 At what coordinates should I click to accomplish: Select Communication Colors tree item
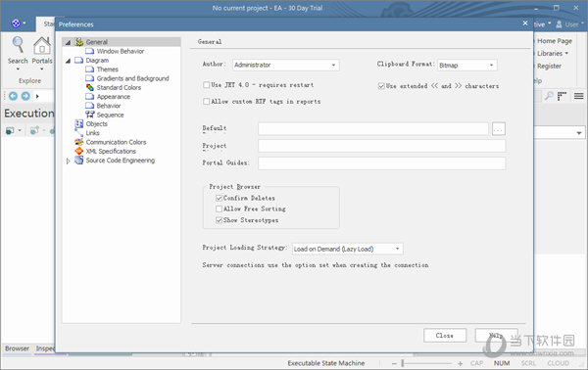pyautogui.click(x=116, y=142)
